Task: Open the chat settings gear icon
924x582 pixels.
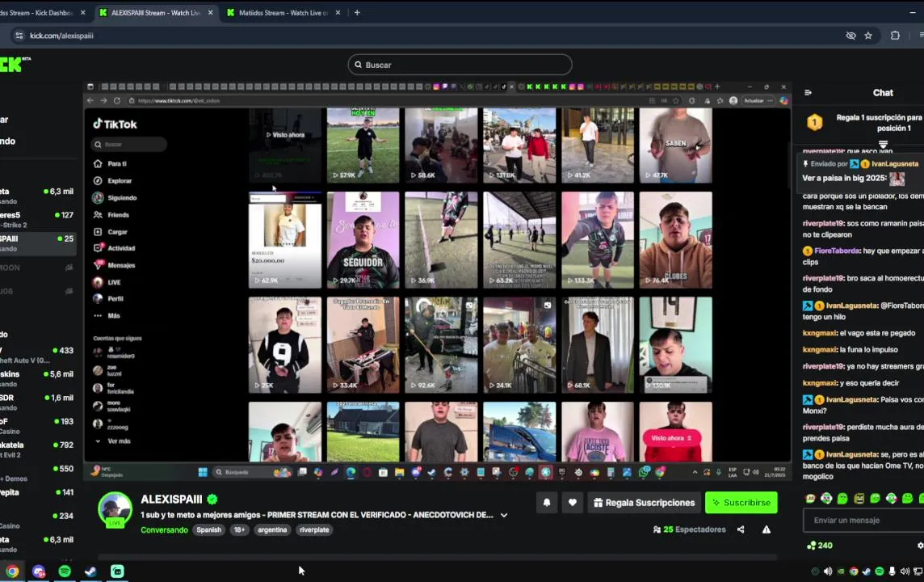Action: [x=920, y=546]
